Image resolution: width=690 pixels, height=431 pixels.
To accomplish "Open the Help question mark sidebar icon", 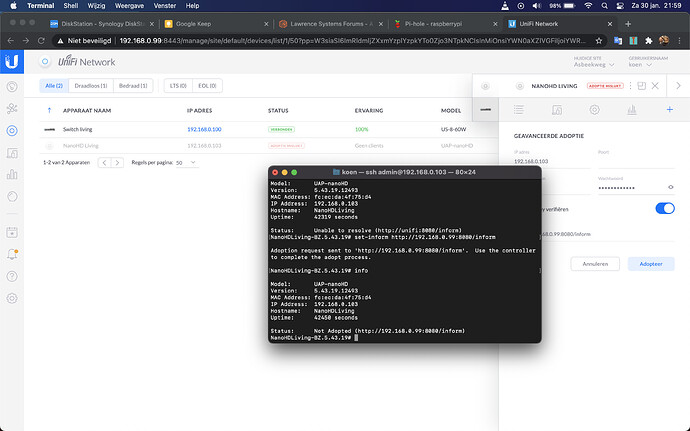I will pyautogui.click(x=12, y=276).
